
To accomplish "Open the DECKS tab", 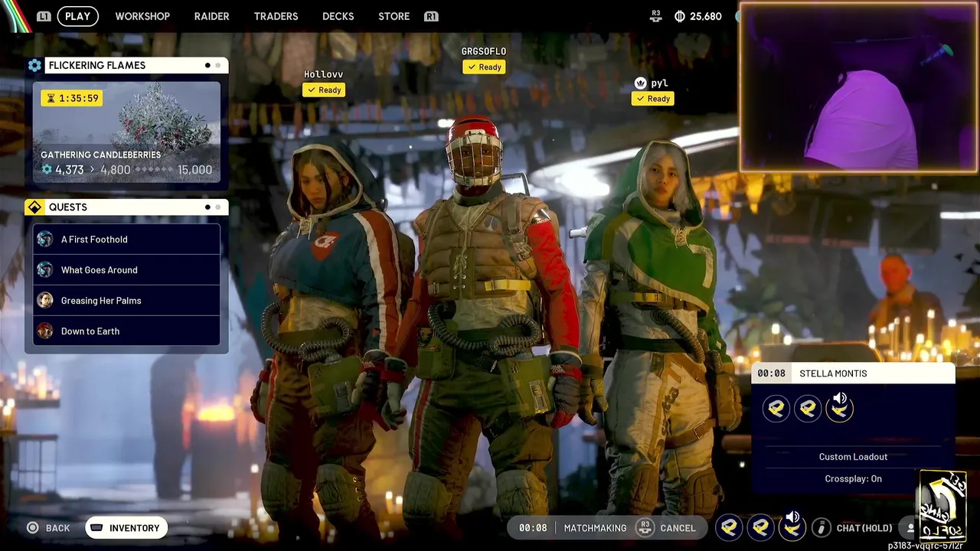I will [x=338, y=16].
